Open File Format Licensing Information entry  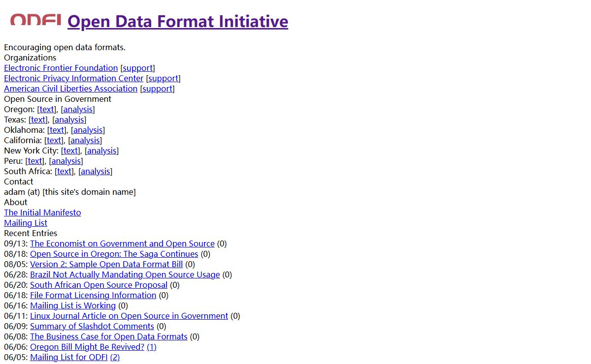93,295
